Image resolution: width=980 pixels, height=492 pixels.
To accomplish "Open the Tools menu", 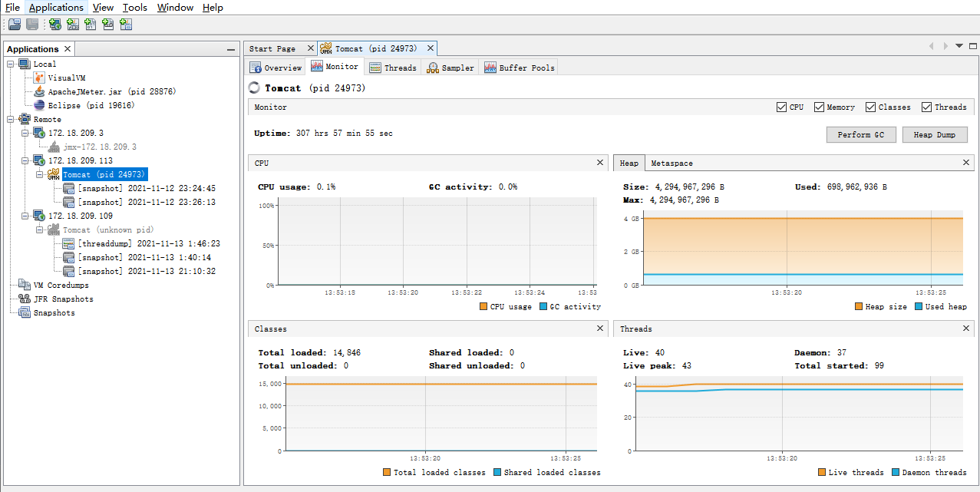I will (135, 8).
